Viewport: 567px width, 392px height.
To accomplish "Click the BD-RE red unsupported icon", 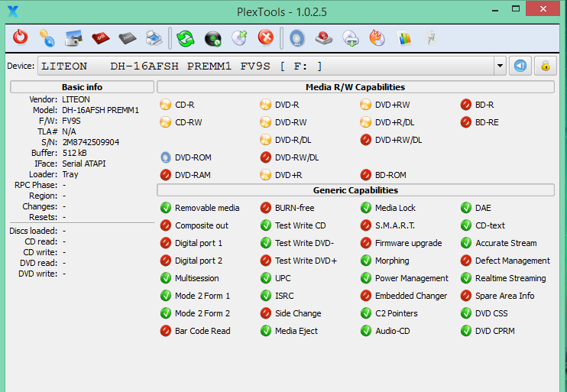I will 466,122.
